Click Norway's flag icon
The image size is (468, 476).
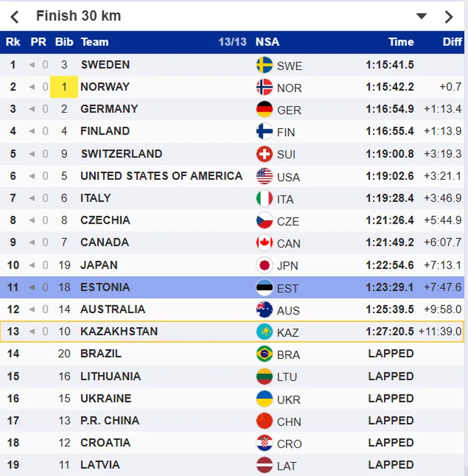264,87
